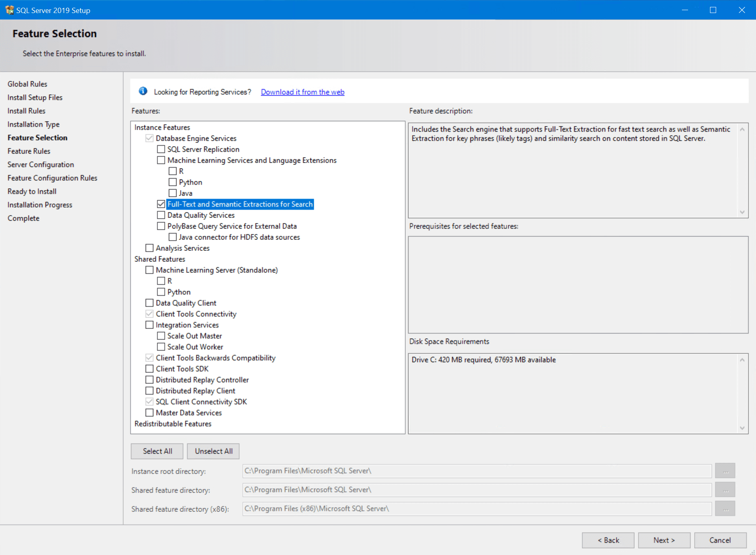
Task: Check Master Data Services
Action: point(149,412)
